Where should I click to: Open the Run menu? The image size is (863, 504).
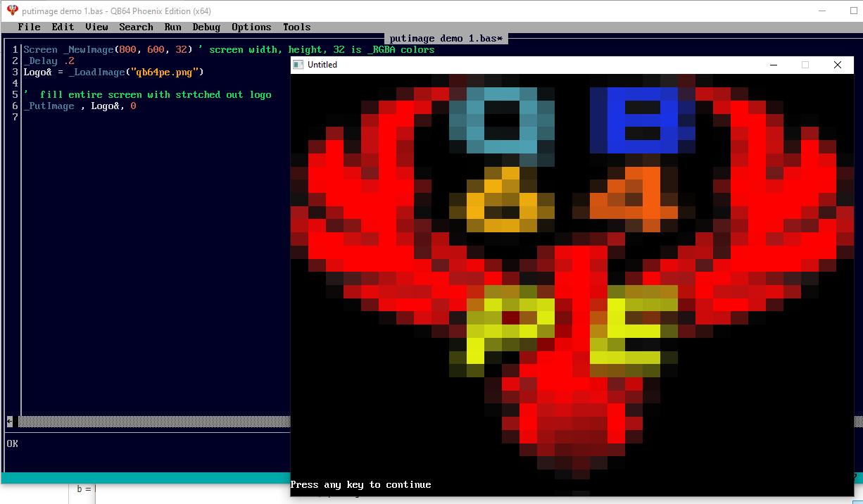(x=172, y=27)
